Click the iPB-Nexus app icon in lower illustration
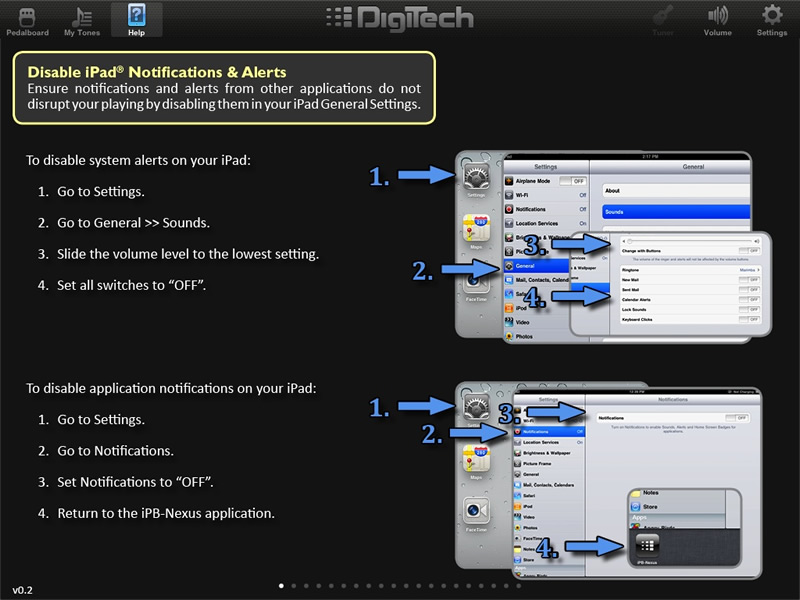Screen dimensions: 800x600 click(x=647, y=546)
